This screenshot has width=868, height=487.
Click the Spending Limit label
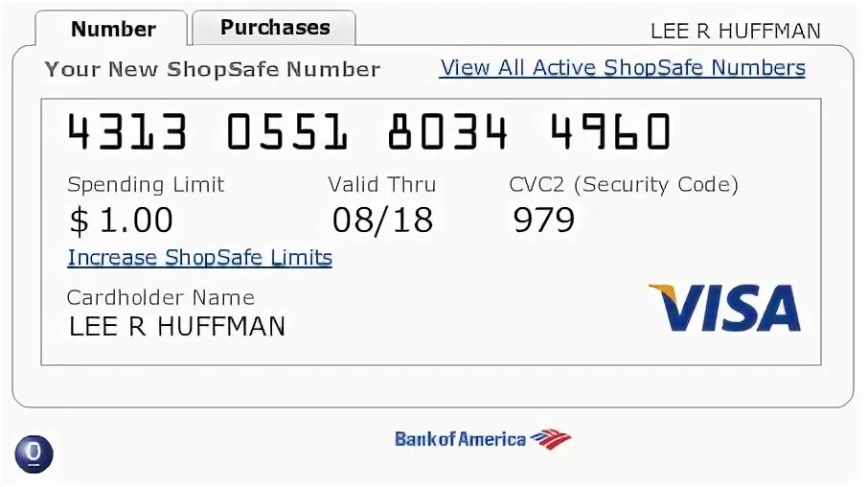click(146, 184)
